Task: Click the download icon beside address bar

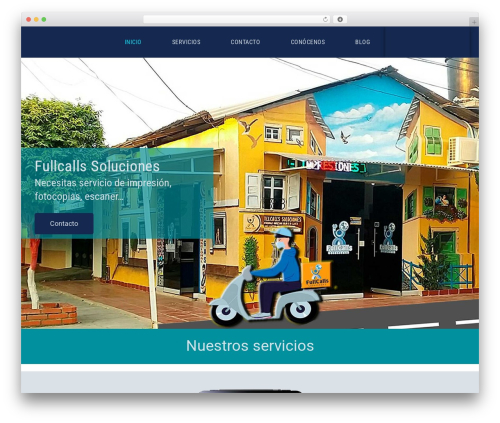Action: point(340,20)
